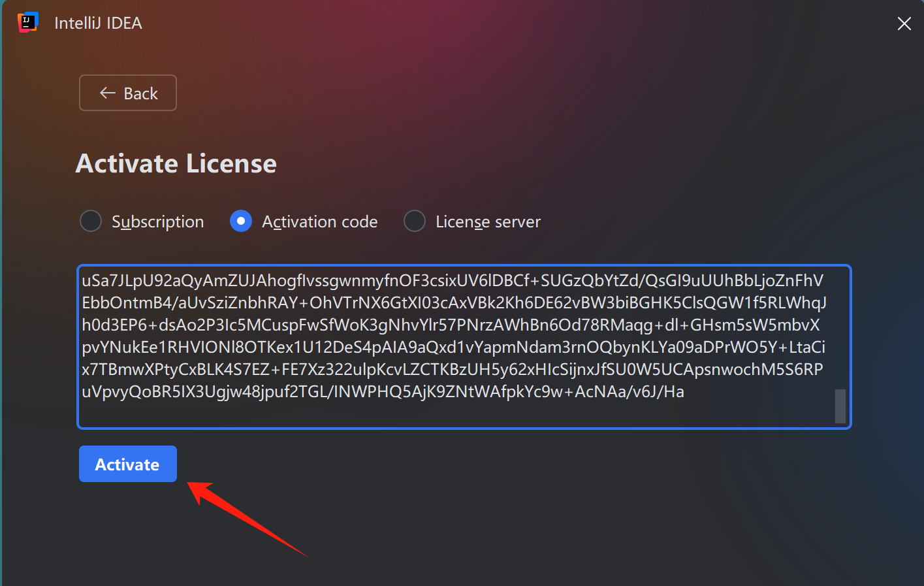Place cursor at end of code after v6J/Ha
924x586 pixels.
[x=686, y=391]
